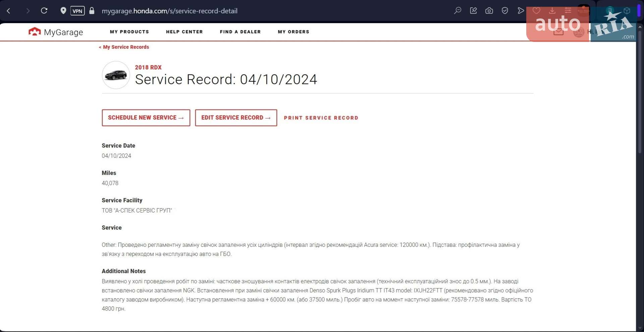Open downloads with the download arrow icon

click(x=552, y=11)
